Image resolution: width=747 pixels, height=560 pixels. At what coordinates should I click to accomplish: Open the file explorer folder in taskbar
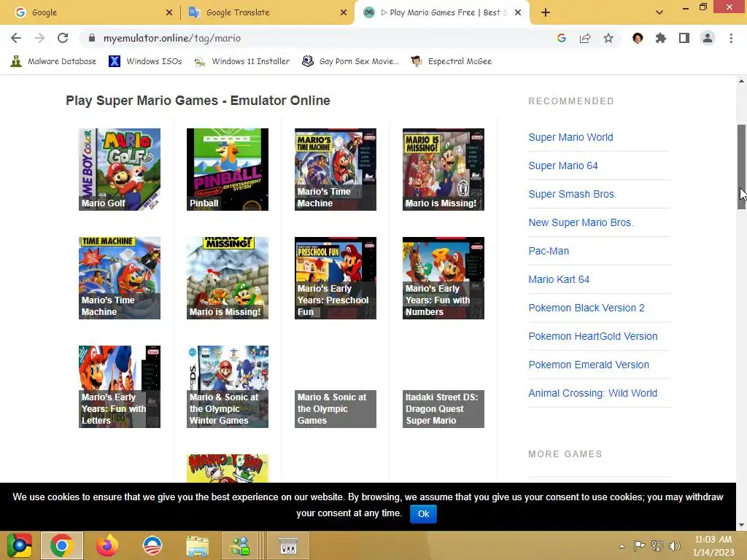coord(197,545)
